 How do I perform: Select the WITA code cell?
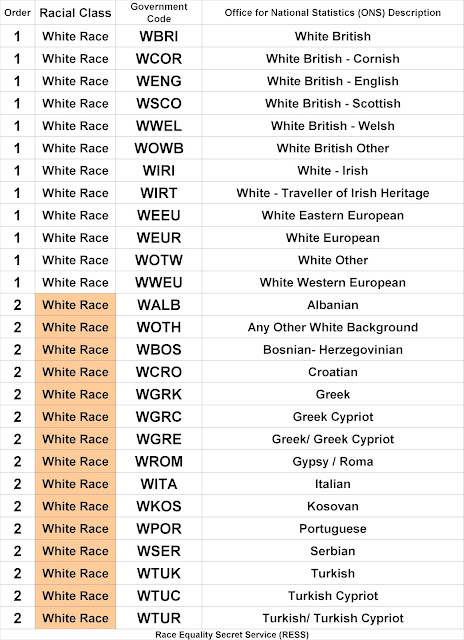(159, 484)
